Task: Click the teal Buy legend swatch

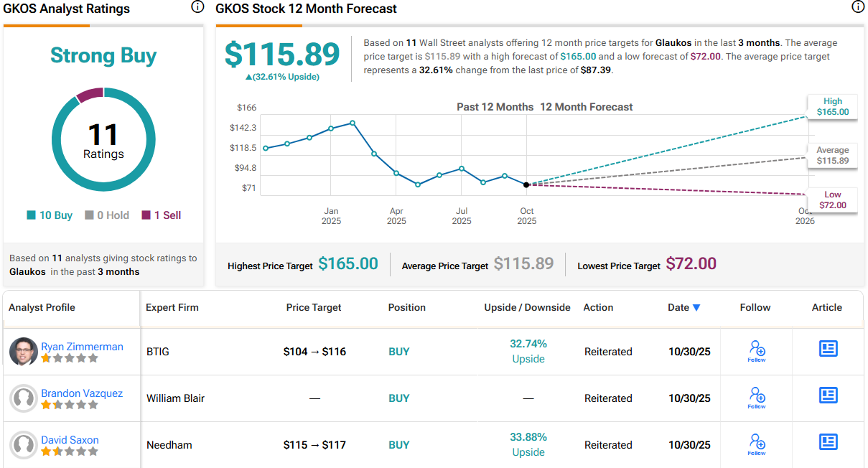Action: [x=31, y=215]
